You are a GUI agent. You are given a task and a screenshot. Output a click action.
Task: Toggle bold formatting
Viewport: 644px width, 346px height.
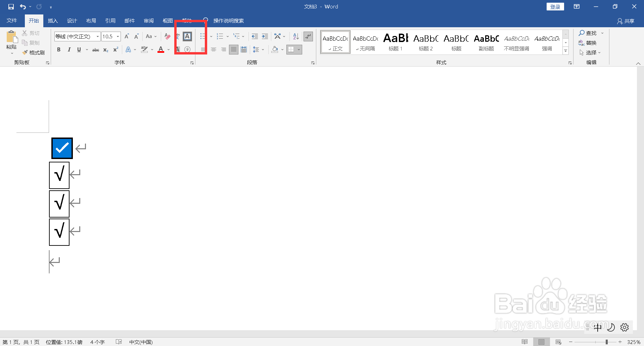(59, 49)
